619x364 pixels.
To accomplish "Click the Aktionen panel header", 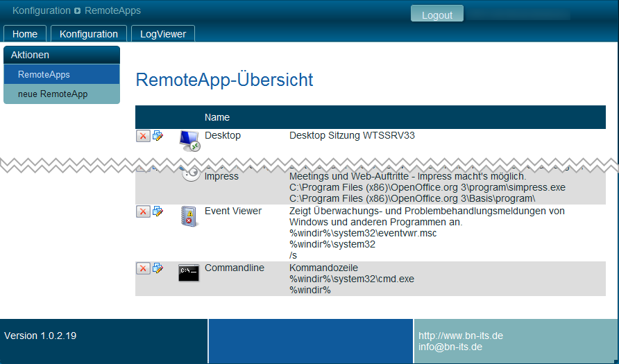I will pyautogui.click(x=62, y=55).
